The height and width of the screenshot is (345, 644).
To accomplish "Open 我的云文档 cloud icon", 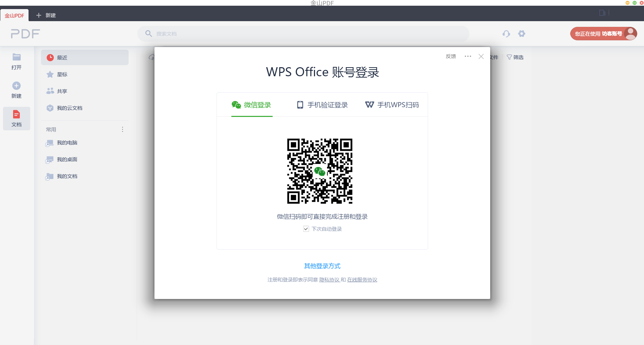I will (50, 108).
